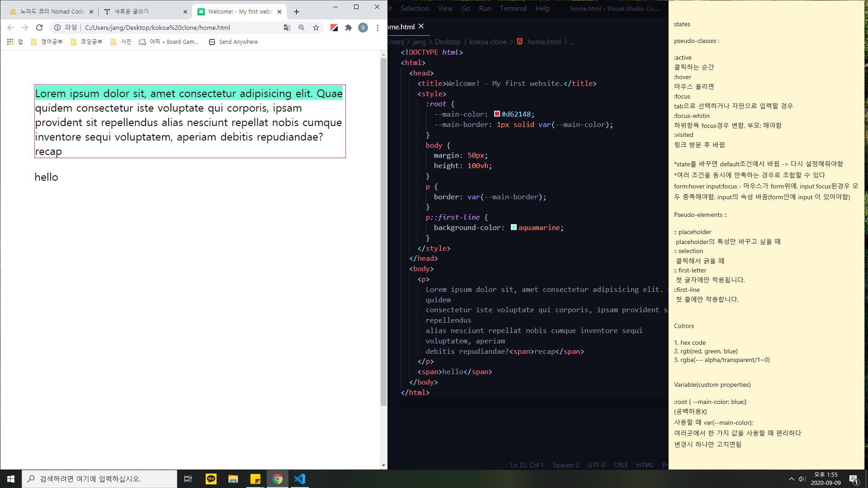The height and width of the screenshot is (488, 868).
Task: Open the Run menu in VS Code
Action: [485, 9]
